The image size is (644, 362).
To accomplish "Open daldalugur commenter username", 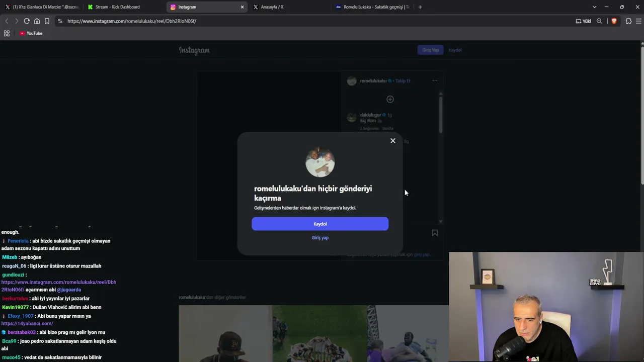I will [371, 115].
